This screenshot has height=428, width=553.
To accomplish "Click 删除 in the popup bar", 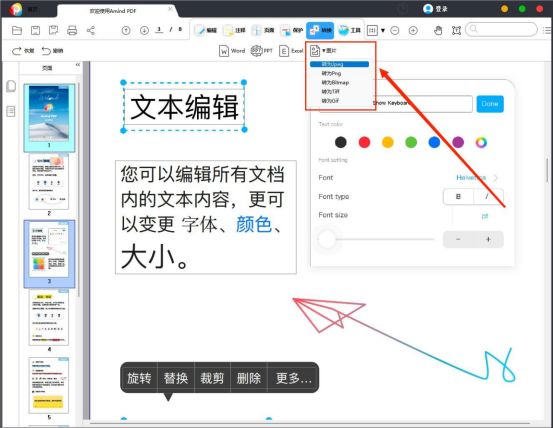I will (x=249, y=378).
